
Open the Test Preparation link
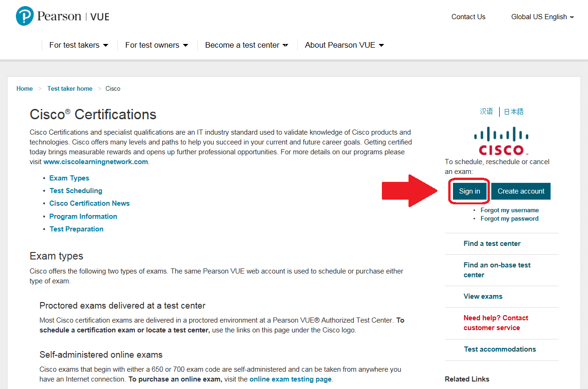(x=77, y=229)
